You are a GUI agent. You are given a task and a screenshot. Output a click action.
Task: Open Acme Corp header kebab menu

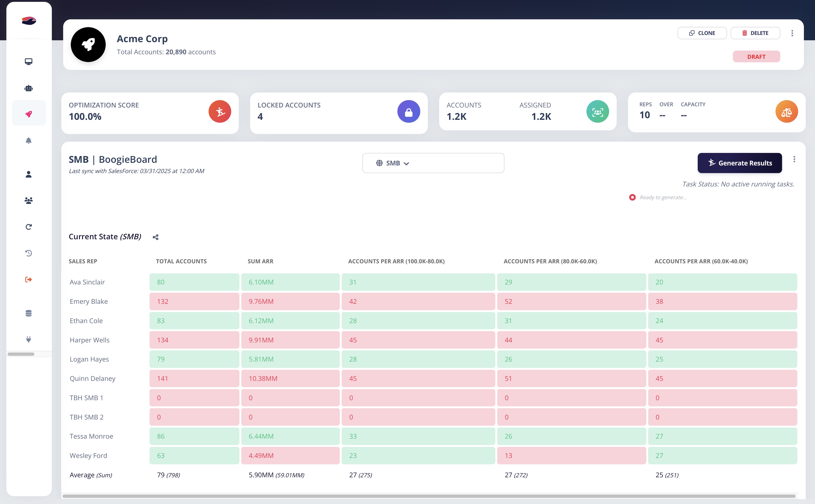pos(792,33)
